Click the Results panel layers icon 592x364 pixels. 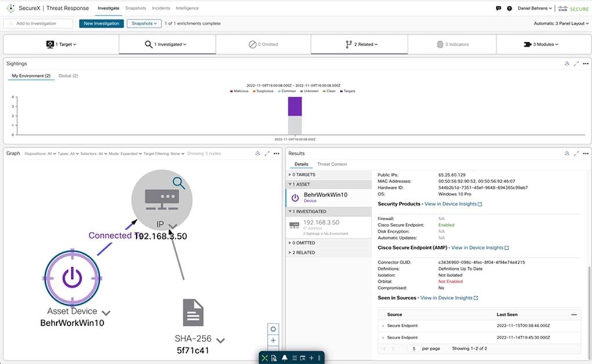pos(566,154)
